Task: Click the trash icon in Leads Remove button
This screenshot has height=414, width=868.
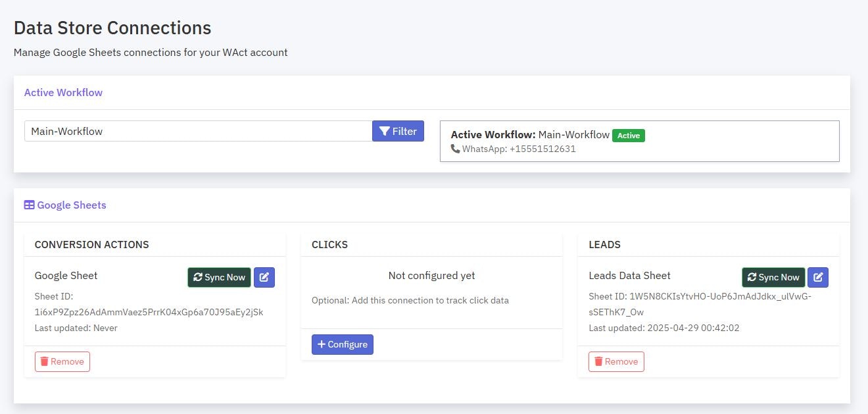Action: [598, 361]
